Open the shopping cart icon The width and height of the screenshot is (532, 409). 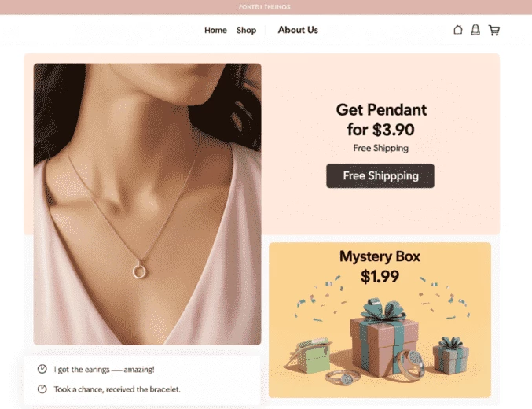494,30
